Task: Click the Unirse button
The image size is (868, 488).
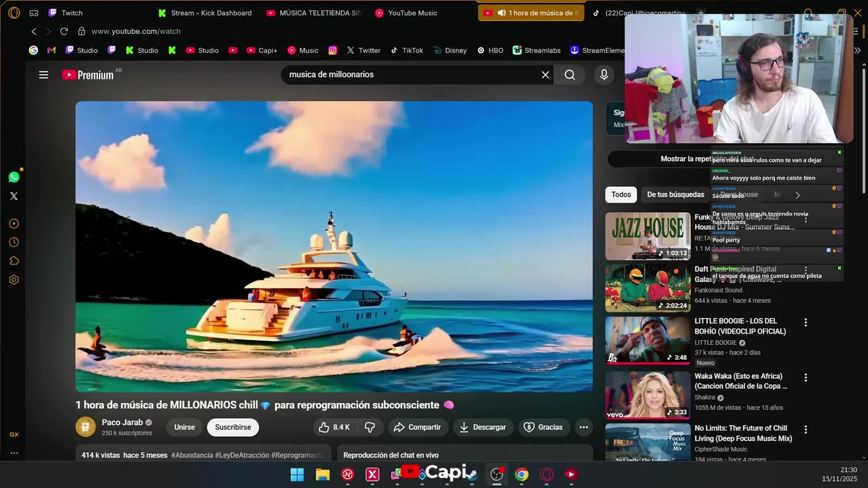Action: 184,427
